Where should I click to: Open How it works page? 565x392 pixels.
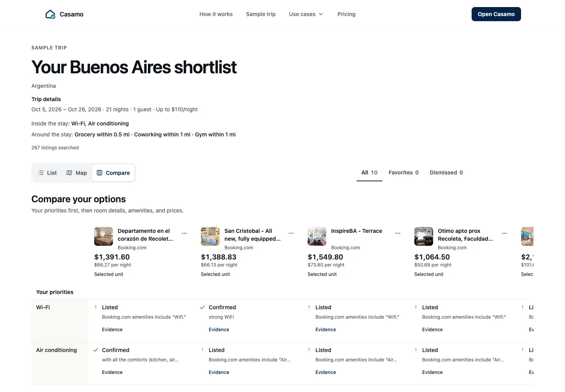[216, 14]
